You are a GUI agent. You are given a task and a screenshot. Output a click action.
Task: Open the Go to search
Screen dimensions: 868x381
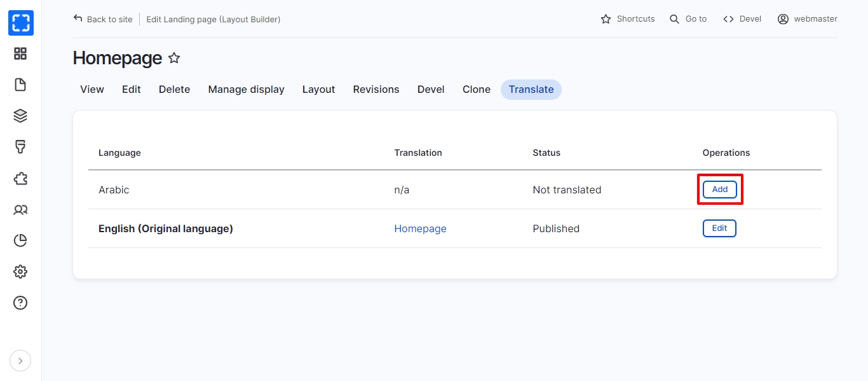coord(688,19)
